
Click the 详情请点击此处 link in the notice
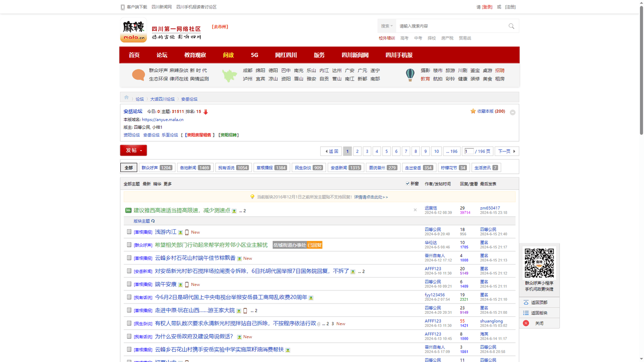(371, 197)
